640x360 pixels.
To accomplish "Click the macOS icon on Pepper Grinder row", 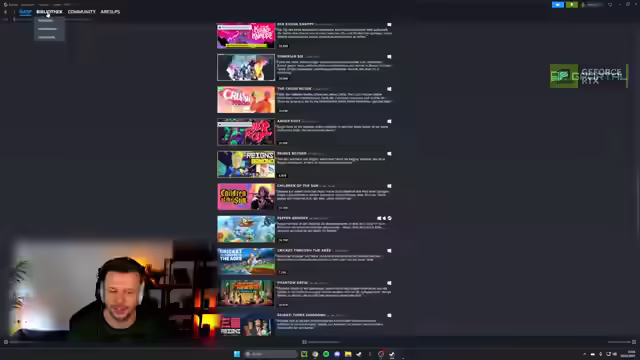I will (x=384, y=218).
